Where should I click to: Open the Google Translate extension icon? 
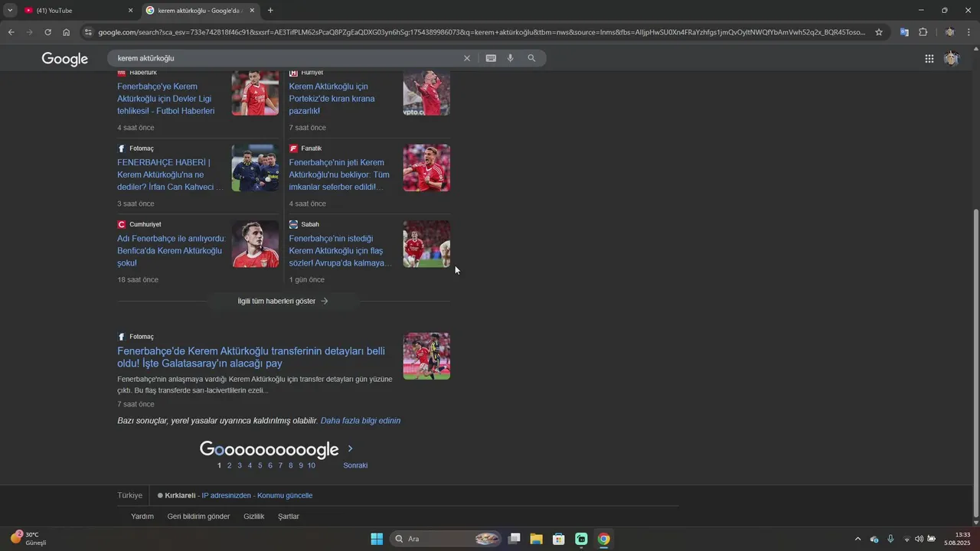[904, 32]
